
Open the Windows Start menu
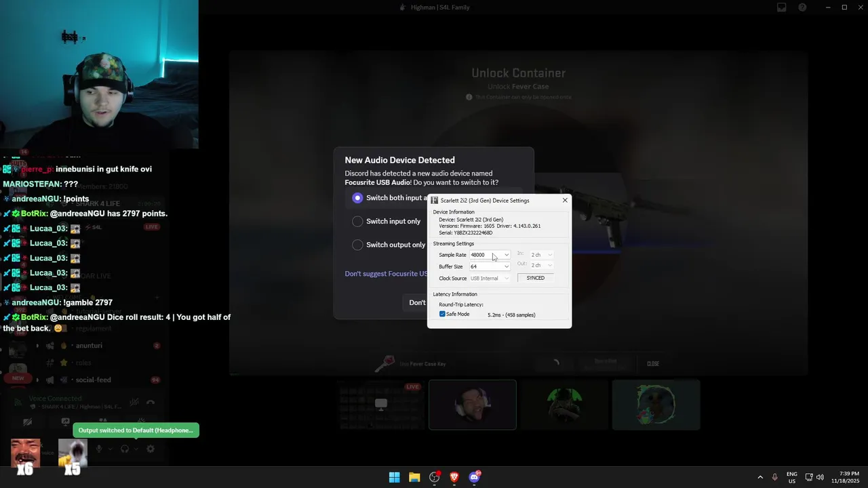pos(394,477)
